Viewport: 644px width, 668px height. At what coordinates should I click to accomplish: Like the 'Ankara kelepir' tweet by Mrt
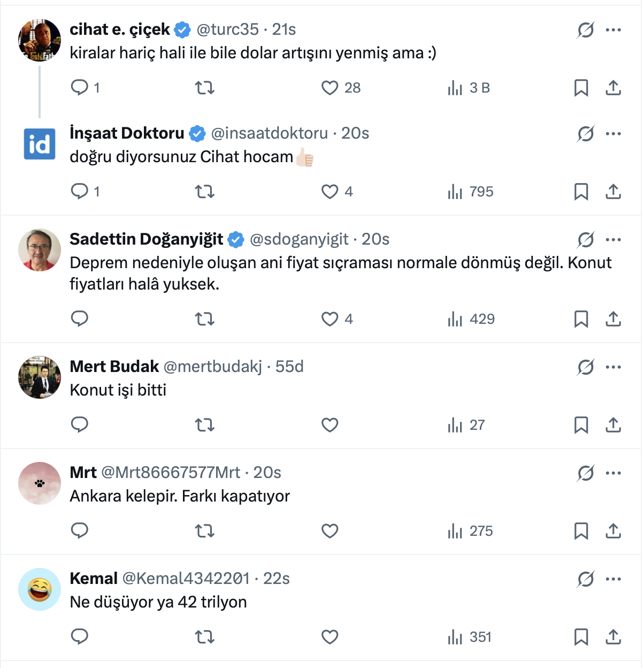tap(330, 531)
